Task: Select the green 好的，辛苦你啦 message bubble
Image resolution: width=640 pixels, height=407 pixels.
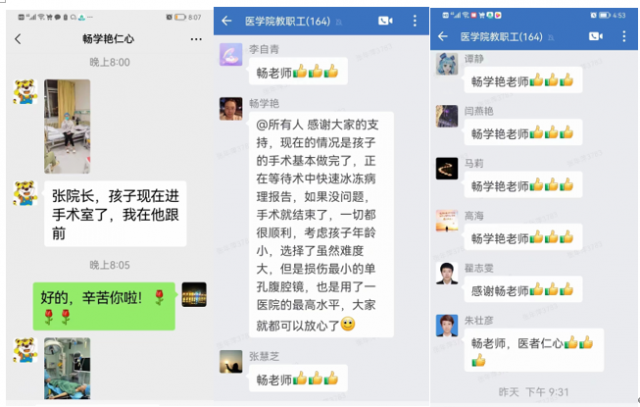Action: coord(104,306)
